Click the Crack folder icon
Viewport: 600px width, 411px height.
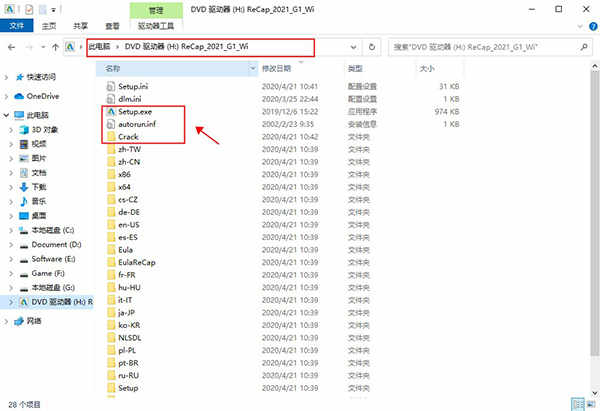(x=111, y=137)
